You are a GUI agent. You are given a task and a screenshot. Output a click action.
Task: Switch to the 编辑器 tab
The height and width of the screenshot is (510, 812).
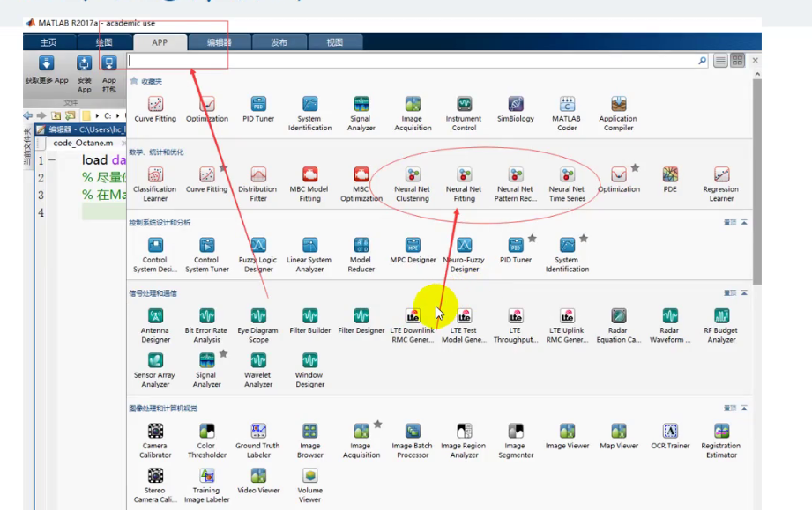219,42
